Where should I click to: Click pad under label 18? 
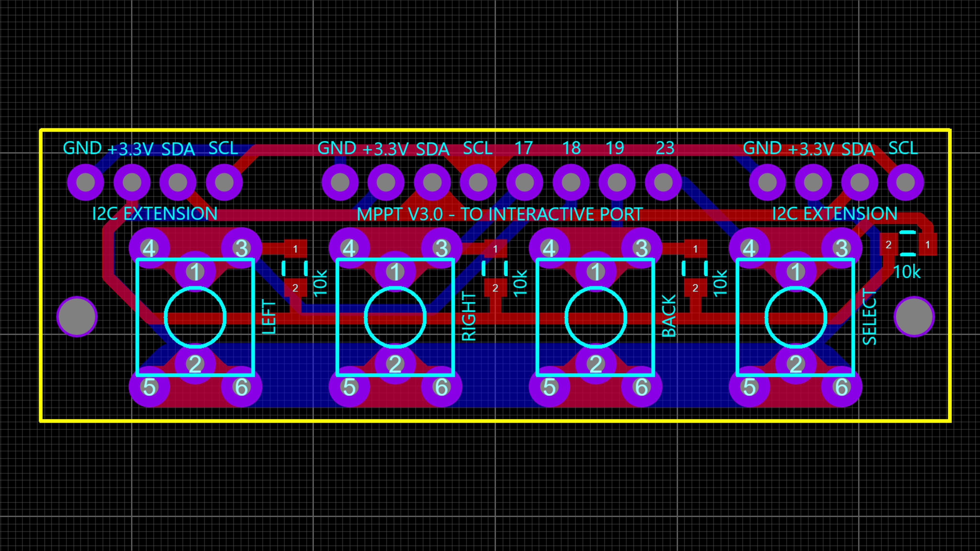571,182
